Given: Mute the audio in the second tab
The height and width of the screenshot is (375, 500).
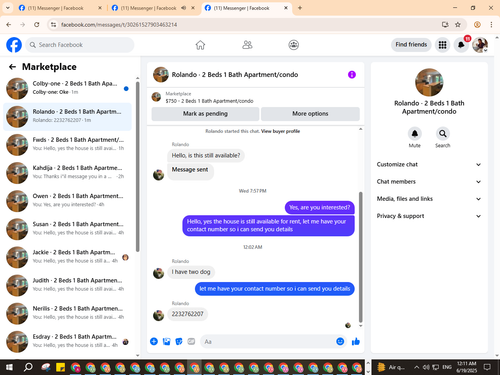Looking at the screenshot, I should pyautogui.click(x=183, y=8).
